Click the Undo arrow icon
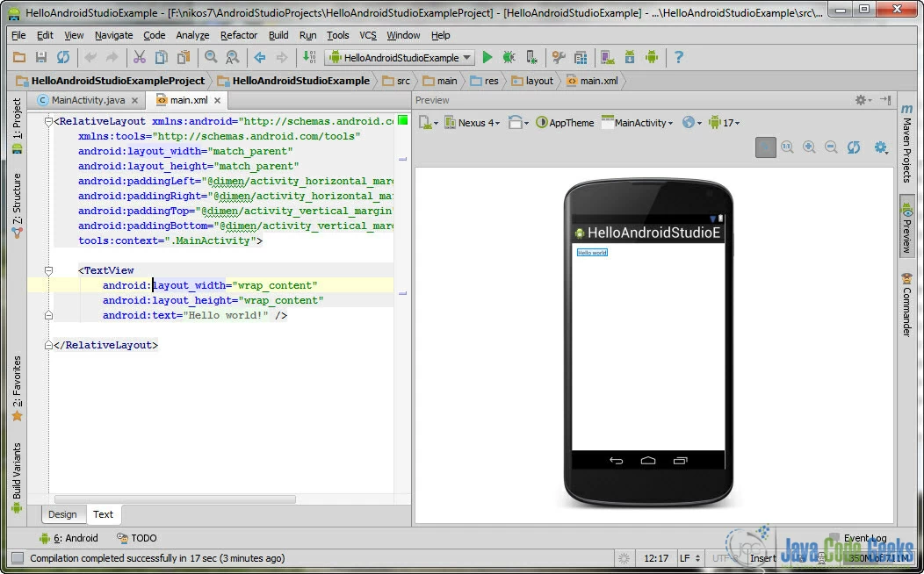Image resolution: width=924 pixels, height=574 pixels. (x=90, y=57)
